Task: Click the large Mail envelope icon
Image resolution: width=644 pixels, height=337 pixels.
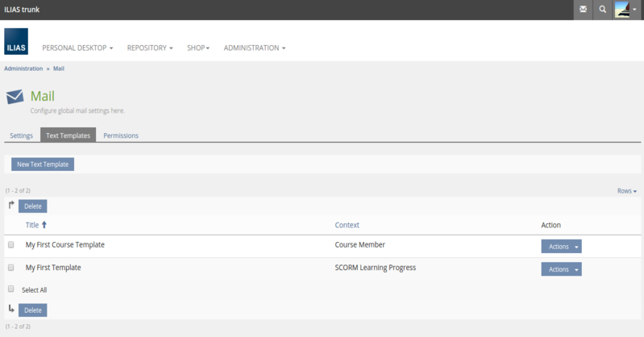Action: [x=15, y=97]
